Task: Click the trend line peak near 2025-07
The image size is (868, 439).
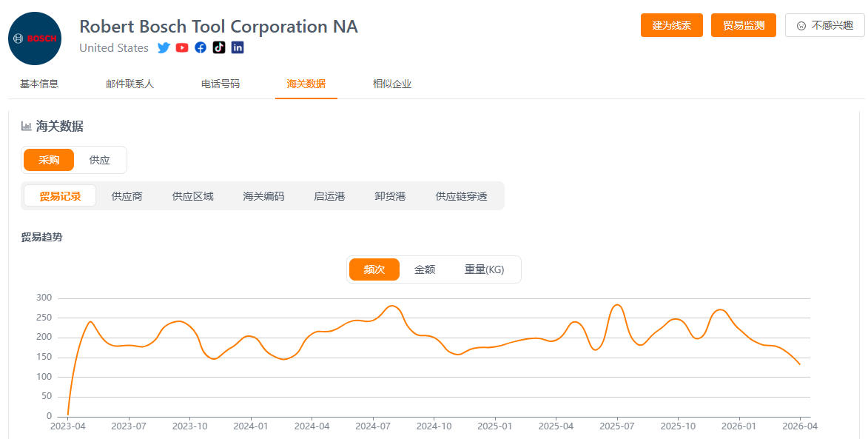Action: click(617, 304)
